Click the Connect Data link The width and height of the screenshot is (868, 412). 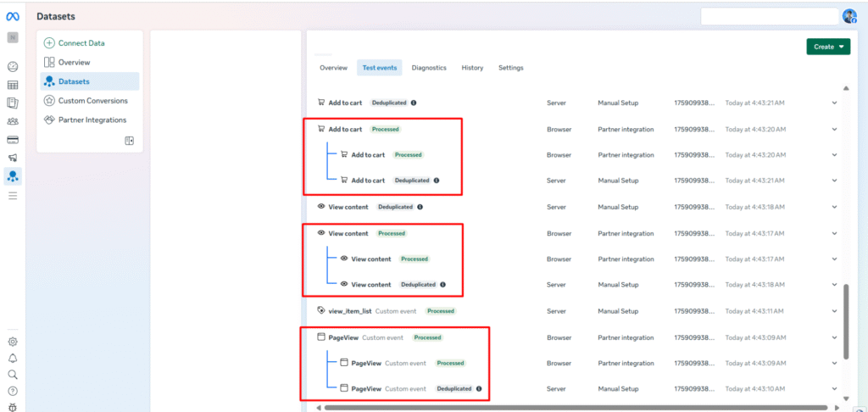click(81, 42)
